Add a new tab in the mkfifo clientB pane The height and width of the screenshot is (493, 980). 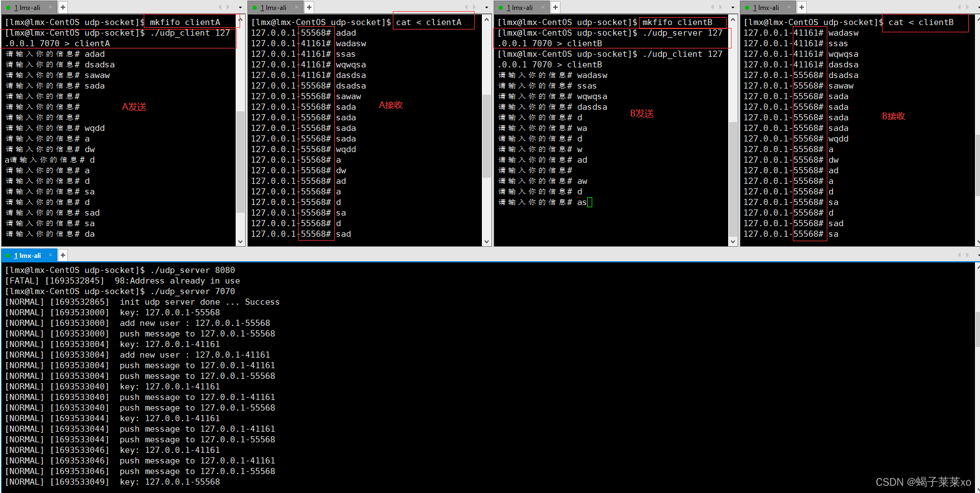[555, 7]
